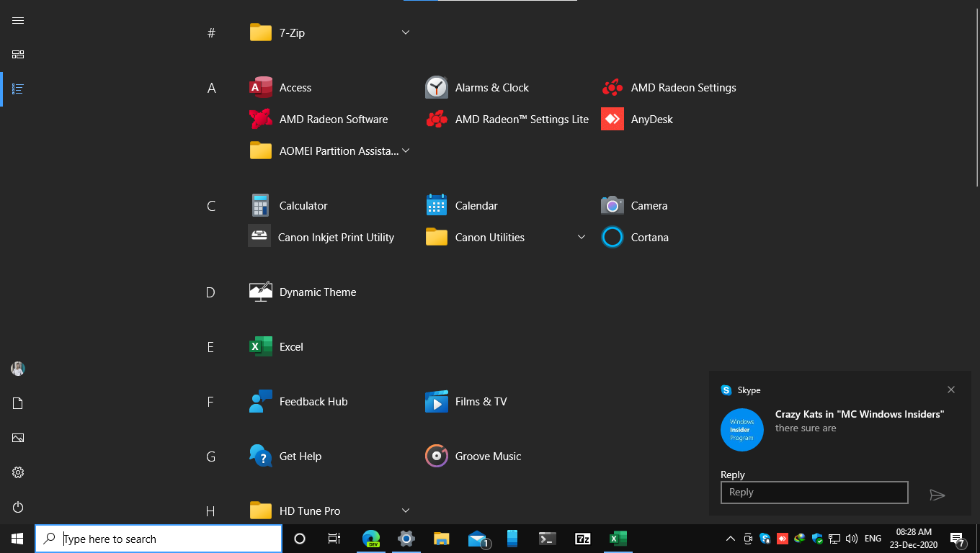Send the Skype reply

937,495
